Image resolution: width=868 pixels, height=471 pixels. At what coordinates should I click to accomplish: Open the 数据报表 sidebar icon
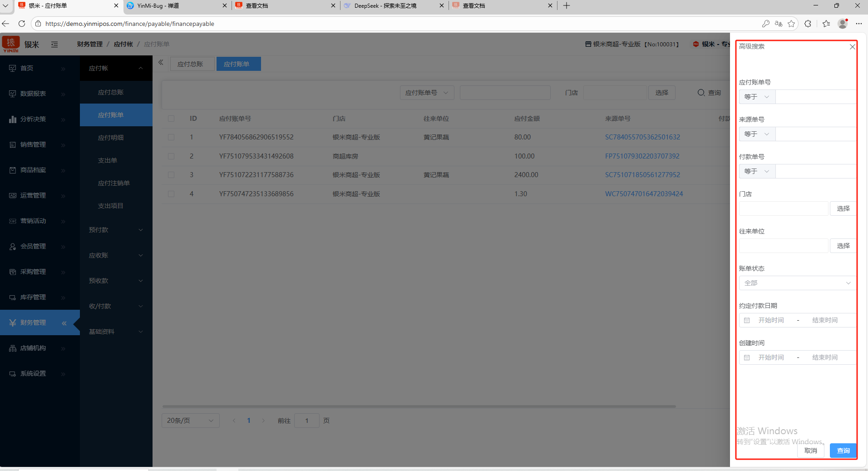[12, 94]
